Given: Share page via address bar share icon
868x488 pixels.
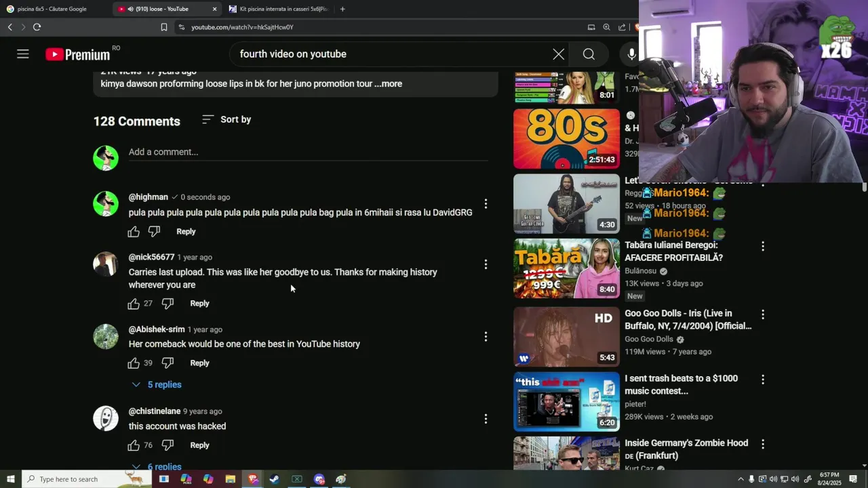Looking at the screenshot, I should [622, 27].
